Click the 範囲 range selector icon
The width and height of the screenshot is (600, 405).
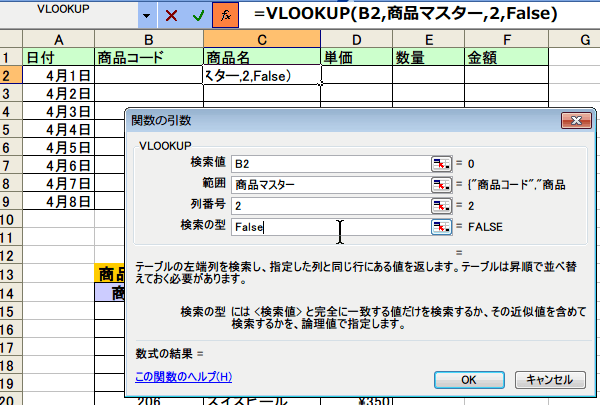tap(442, 185)
